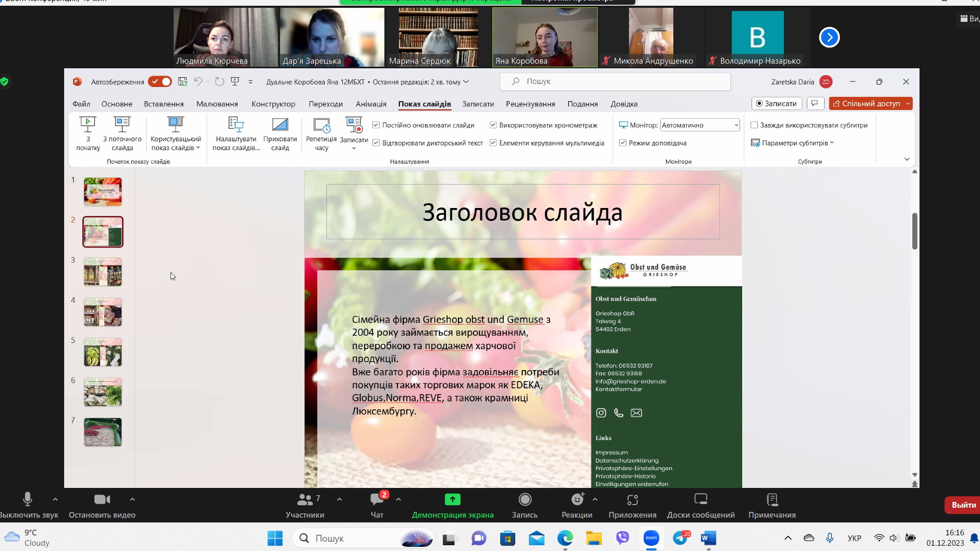Viewport: 980px width, 551px height.
Task: Open Viber from the taskbar
Action: point(623,538)
